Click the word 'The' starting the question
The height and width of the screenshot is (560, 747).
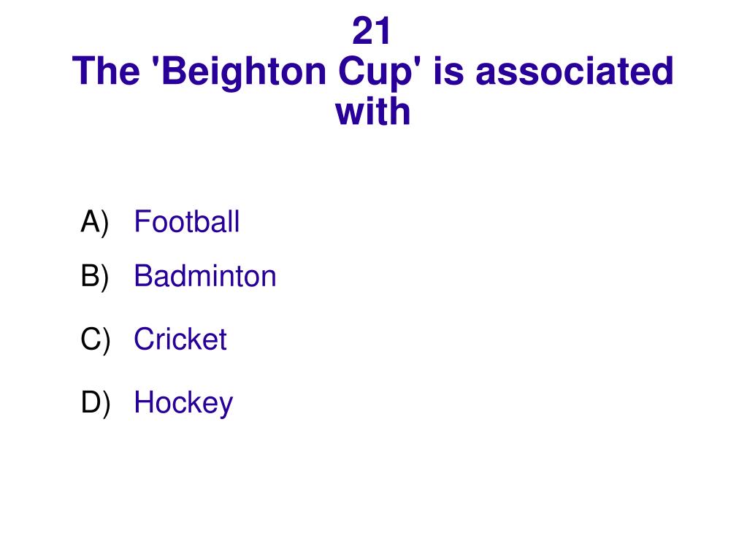106,71
